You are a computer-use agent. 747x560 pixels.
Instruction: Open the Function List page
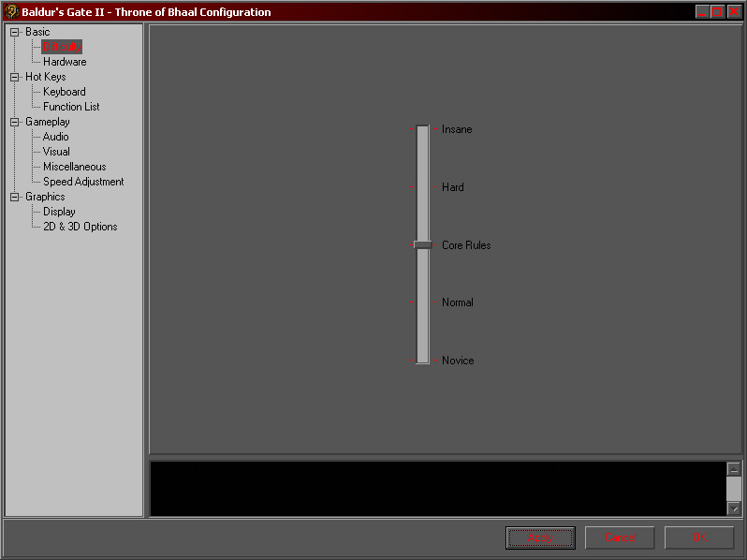[71, 107]
